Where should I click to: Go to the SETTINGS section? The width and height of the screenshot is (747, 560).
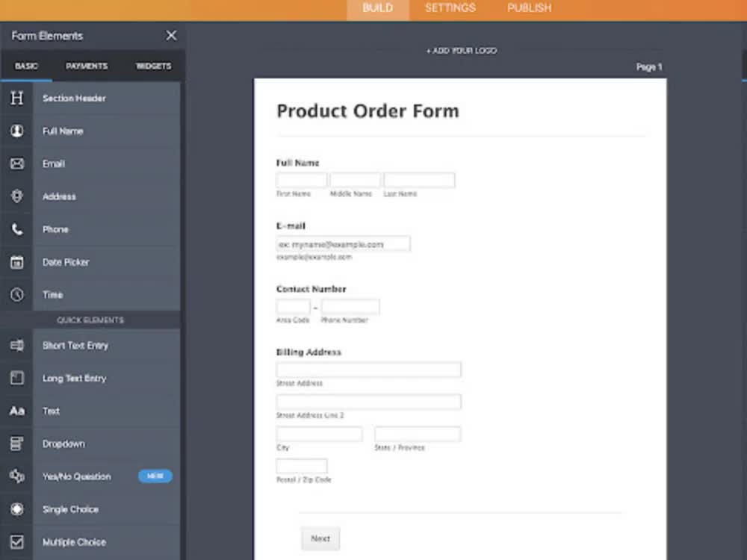click(x=450, y=8)
